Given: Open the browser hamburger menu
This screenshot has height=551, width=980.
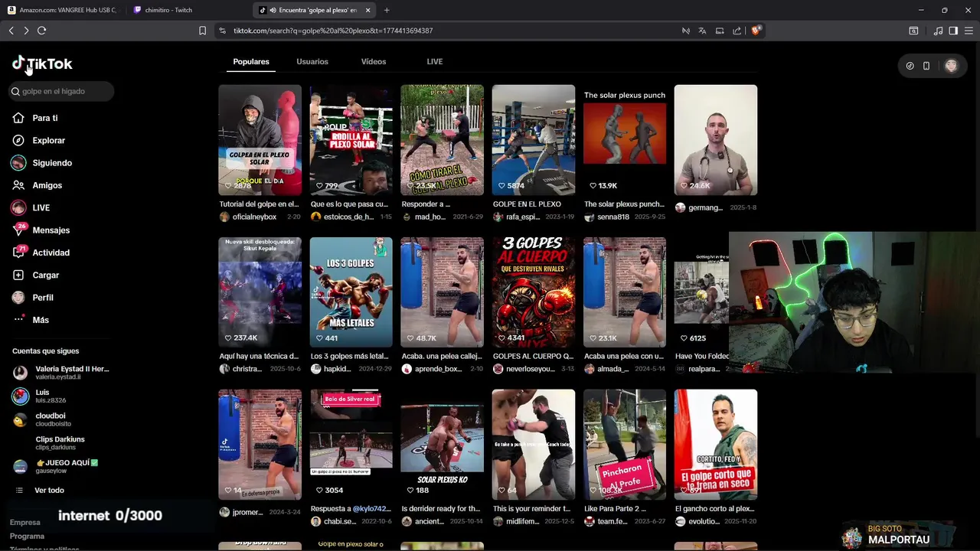Looking at the screenshot, I should point(968,31).
